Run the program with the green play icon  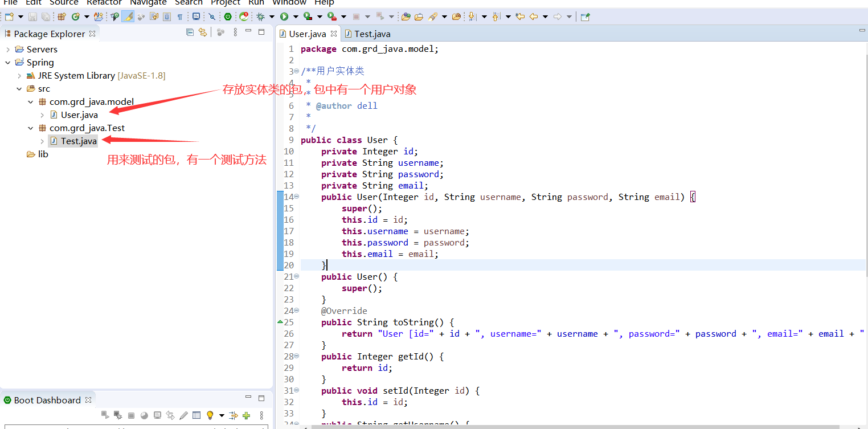pos(284,17)
